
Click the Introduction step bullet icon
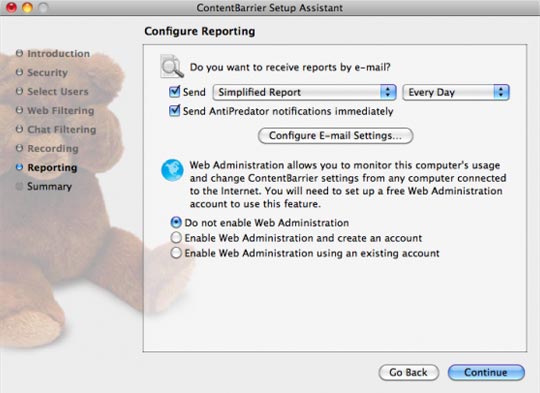(x=20, y=53)
